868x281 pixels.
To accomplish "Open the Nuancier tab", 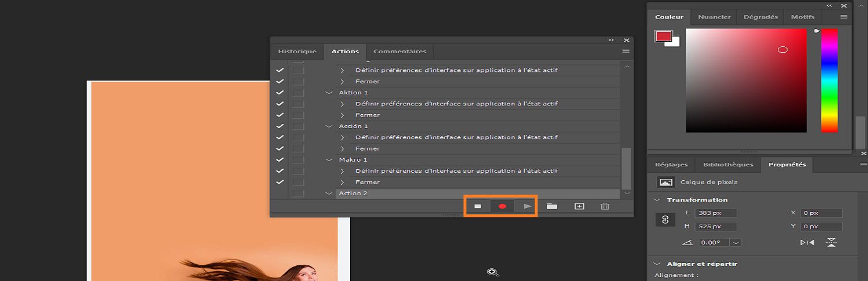I will tap(714, 17).
